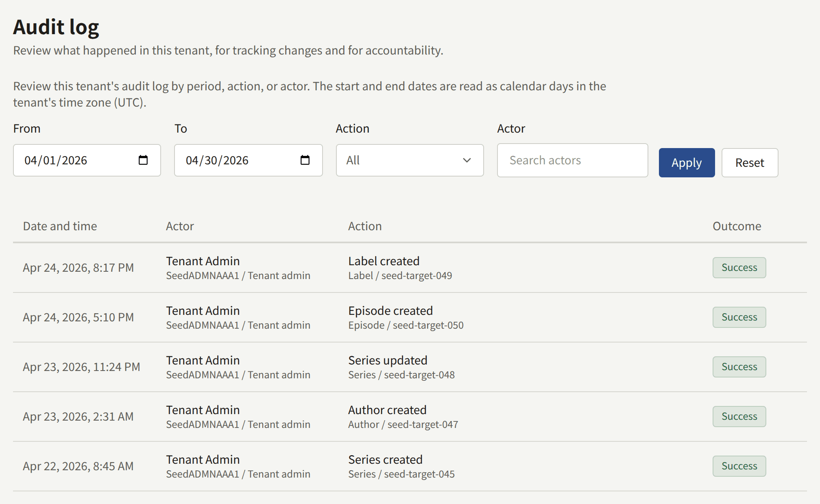Click the Search actors input field
Viewport: 820px width, 504px height.
click(572, 160)
